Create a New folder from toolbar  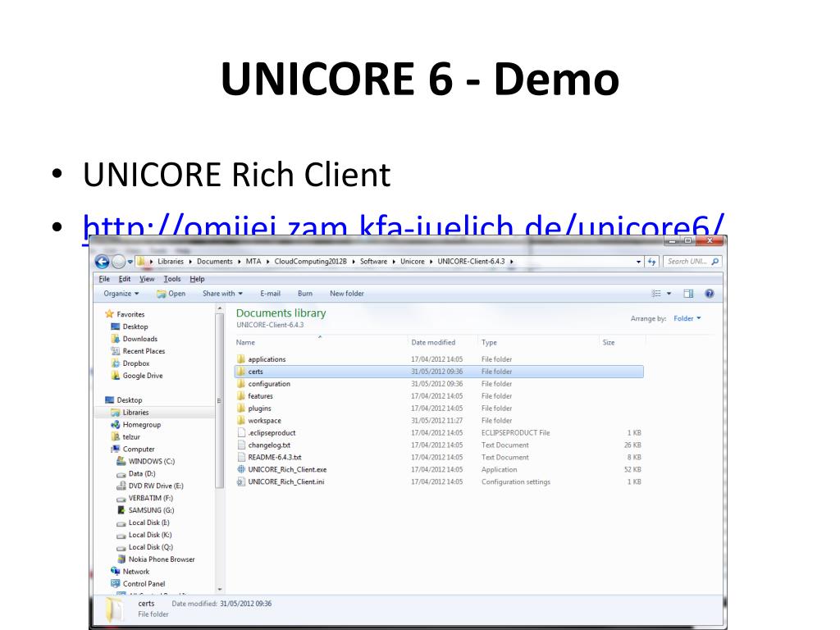(x=347, y=294)
